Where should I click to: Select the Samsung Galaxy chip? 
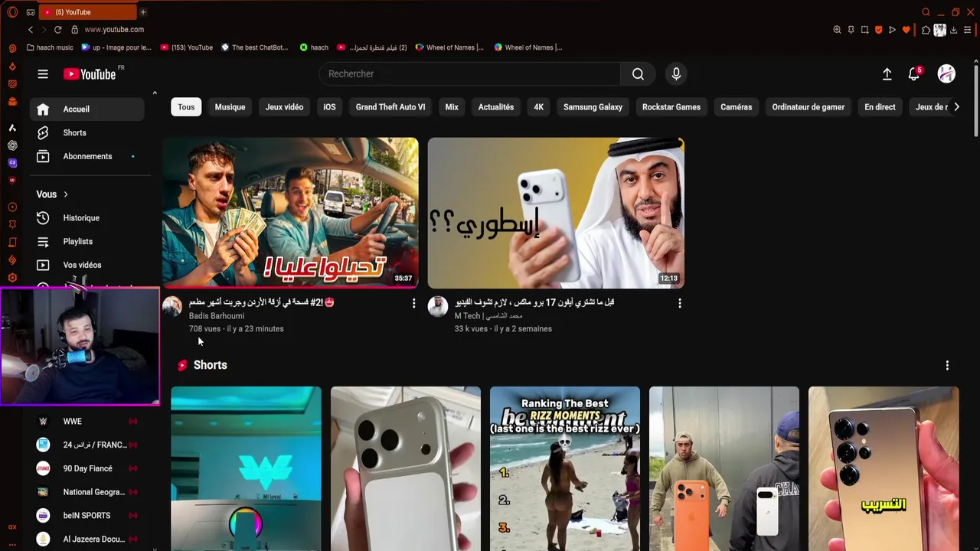593,107
